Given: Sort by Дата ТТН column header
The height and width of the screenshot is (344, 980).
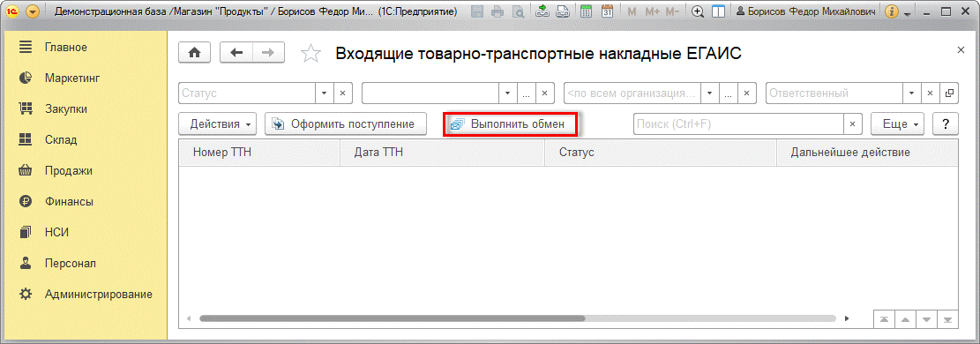Looking at the screenshot, I should click(443, 152).
